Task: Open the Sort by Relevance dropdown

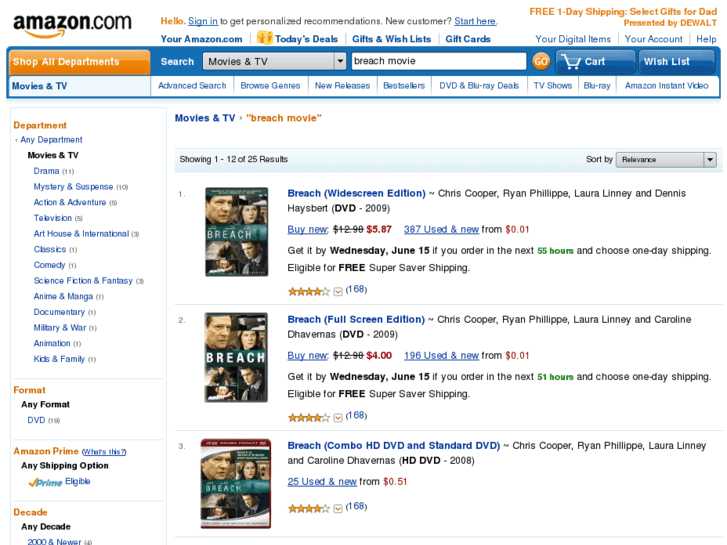Action: click(x=666, y=160)
